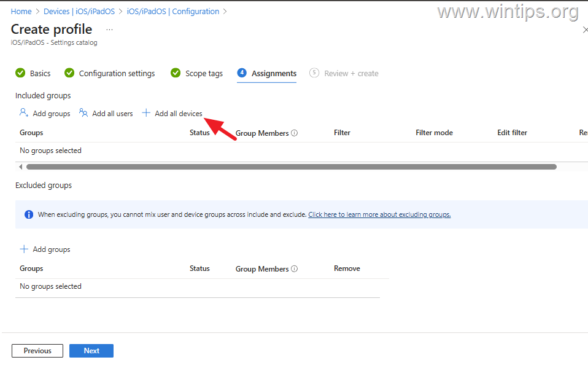Click the Add all users icon
The height and width of the screenshot is (368, 588).
click(83, 113)
